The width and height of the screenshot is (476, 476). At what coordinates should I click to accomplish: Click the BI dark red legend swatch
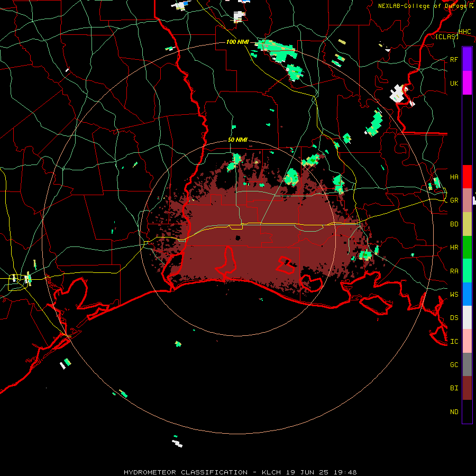(x=467, y=388)
